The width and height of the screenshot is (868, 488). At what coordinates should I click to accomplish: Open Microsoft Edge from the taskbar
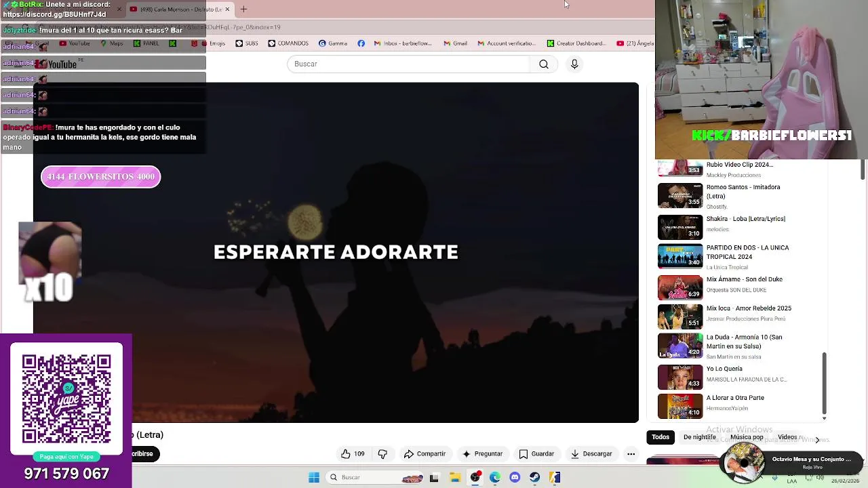point(495,478)
